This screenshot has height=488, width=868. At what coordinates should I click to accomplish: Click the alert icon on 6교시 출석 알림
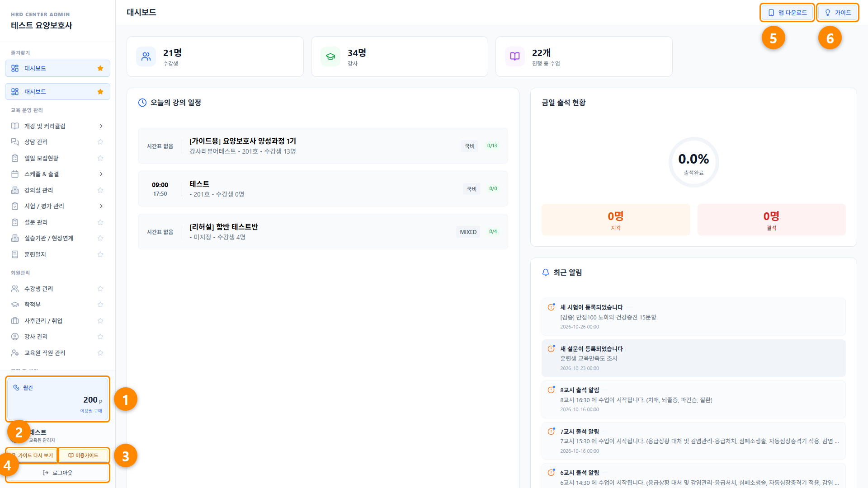tap(551, 473)
